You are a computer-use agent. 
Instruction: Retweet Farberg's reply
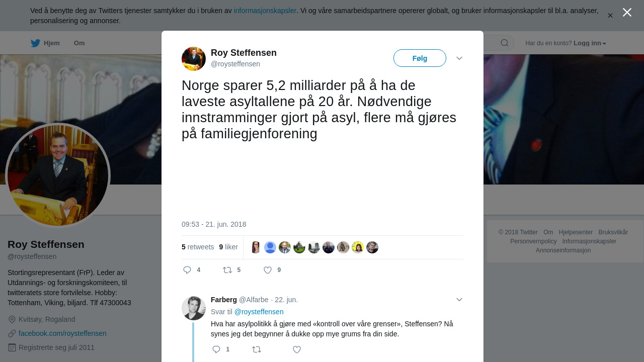click(x=257, y=349)
